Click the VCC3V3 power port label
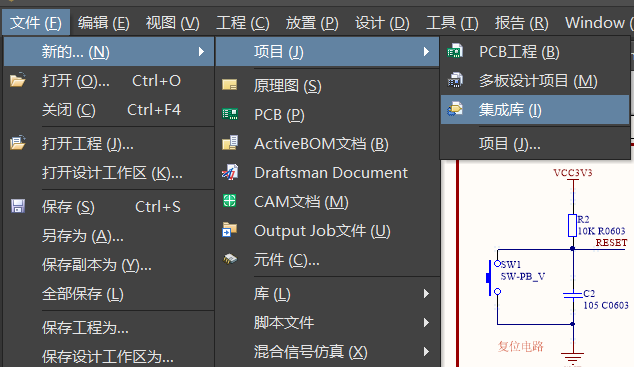The width and height of the screenshot is (634, 367). click(x=573, y=173)
